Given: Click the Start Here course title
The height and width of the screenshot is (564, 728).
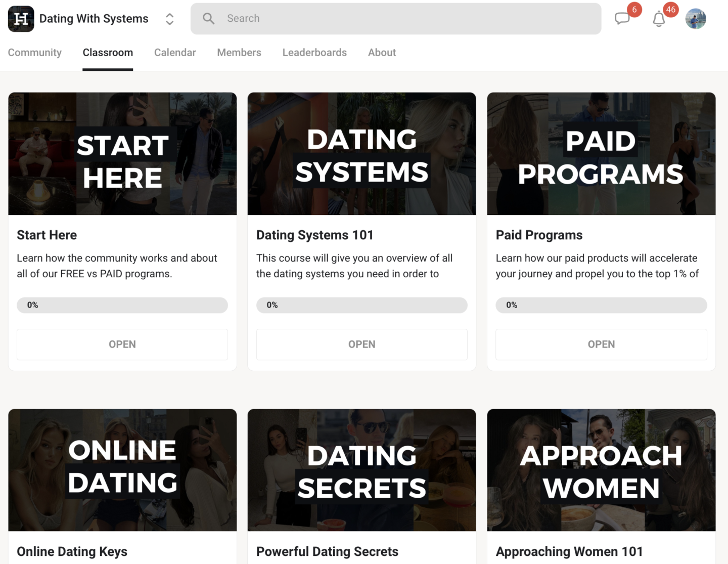Looking at the screenshot, I should coord(47,235).
